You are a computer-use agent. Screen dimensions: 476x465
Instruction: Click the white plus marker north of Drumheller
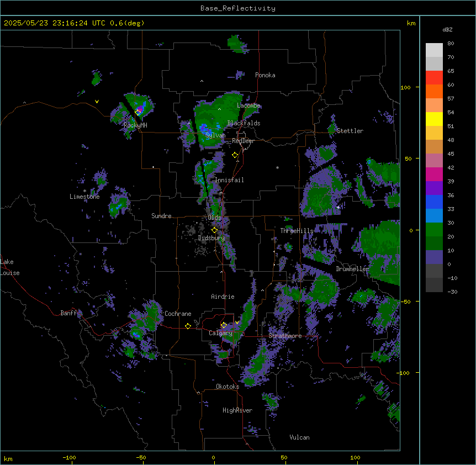tap(338, 207)
